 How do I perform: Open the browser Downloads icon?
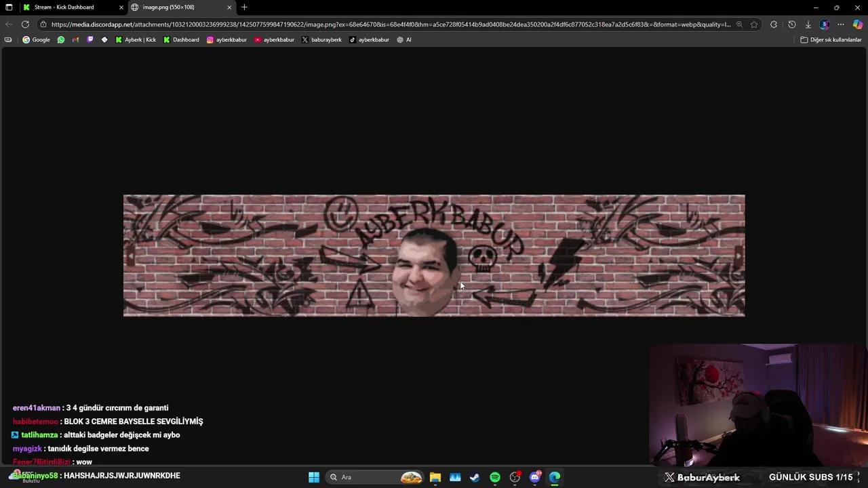pos(808,24)
